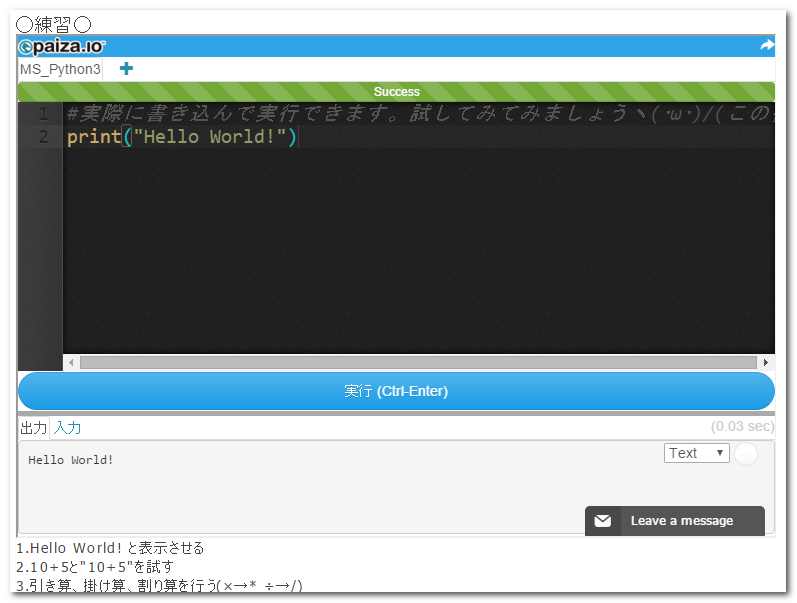
Task: Click the horizontal scrollbar thumb in editor
Action: point(418,363)
